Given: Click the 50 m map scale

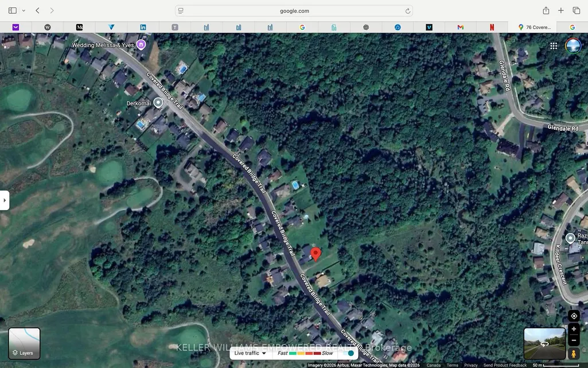Looking at the screenshot, I should 556,365.
